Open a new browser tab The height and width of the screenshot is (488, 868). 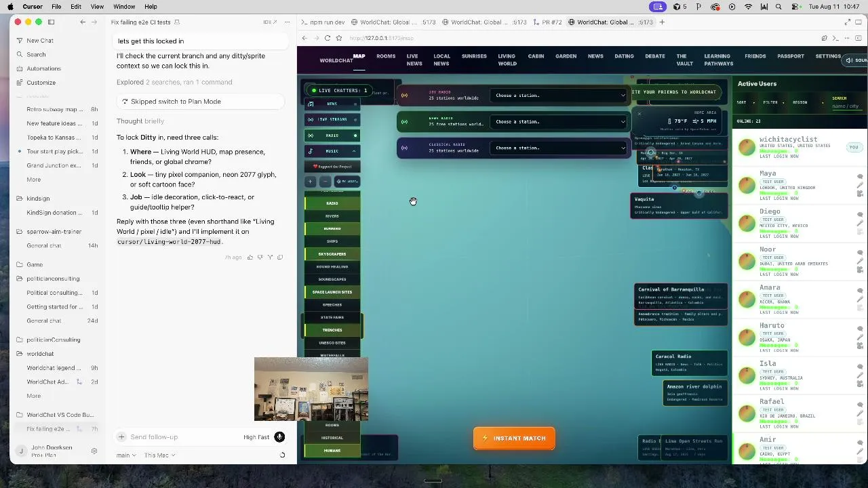[x=663, y=22]
